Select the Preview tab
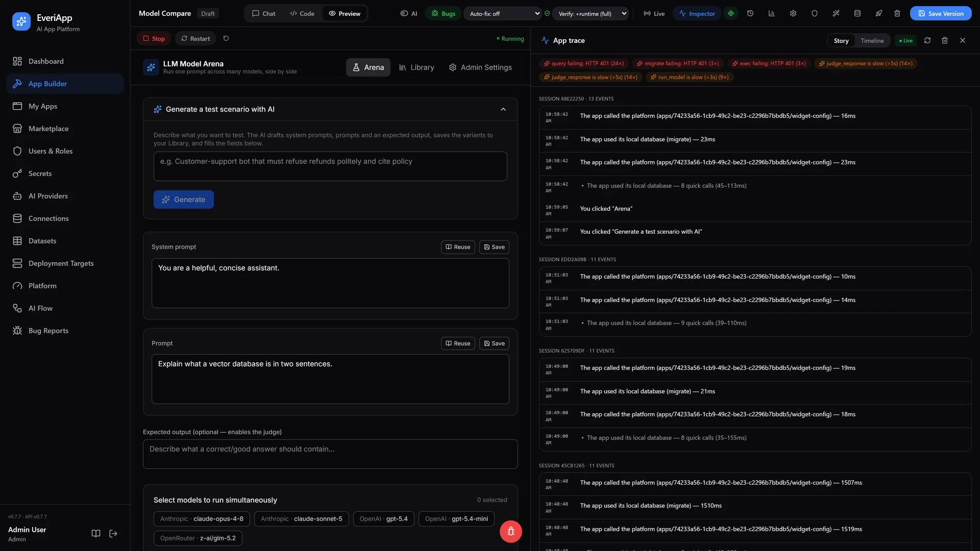This screenshot has width=980, height=551. pyautogui.click(x=345, y=13)
